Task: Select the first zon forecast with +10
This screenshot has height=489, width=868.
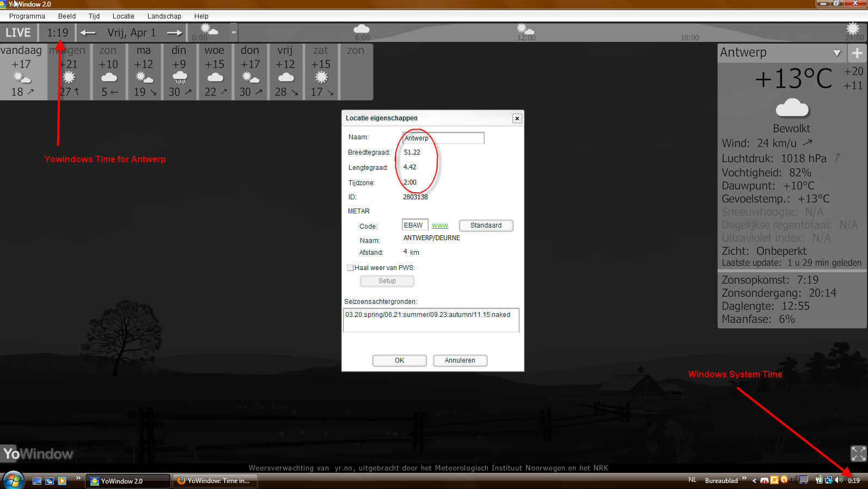Action: pyautogui.click(x=108, y=71)
